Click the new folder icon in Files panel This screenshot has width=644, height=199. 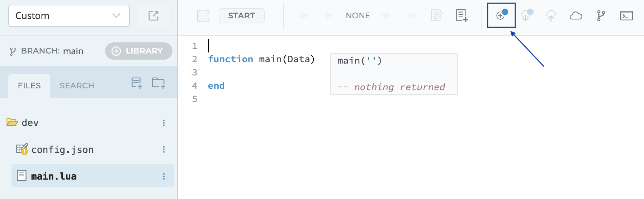click(x=158, y=83)
